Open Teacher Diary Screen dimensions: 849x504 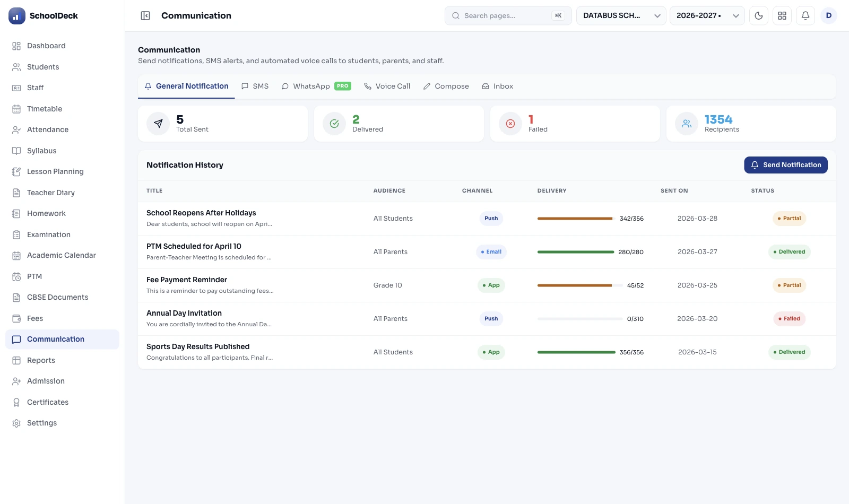point(62,193)
